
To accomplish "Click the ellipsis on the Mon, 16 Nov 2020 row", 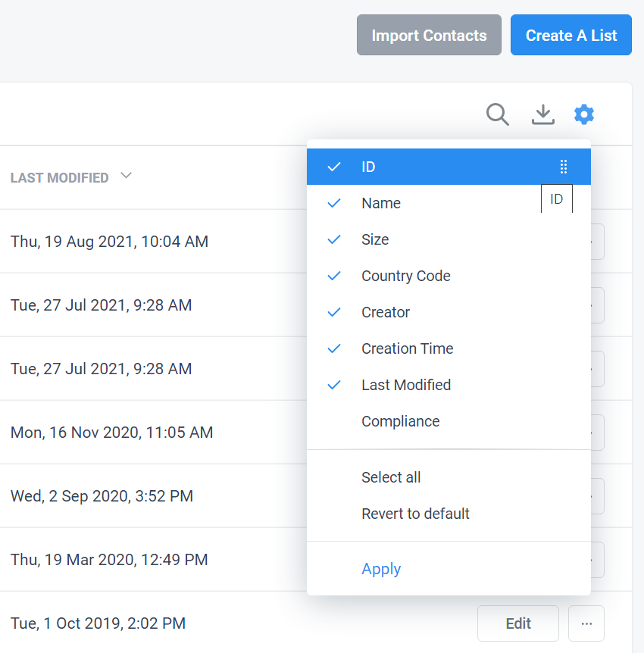I will [x=586, y=432].
